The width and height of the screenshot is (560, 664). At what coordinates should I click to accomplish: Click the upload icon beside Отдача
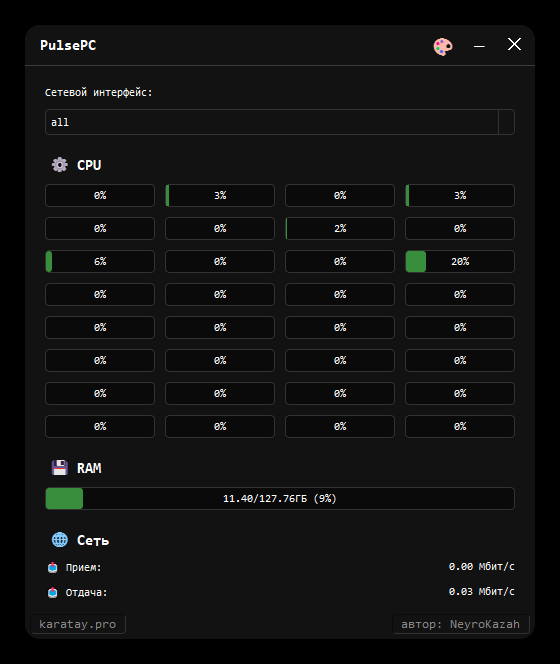(53, 592)
